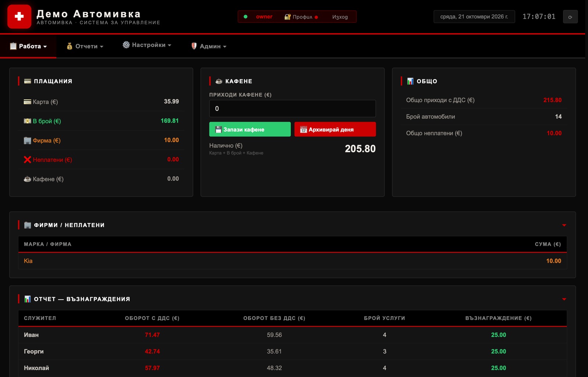Click the Наличност total 205.80
Image resolution: width=588 pixels, height=377 pixels.
click(x=360, y=149)
